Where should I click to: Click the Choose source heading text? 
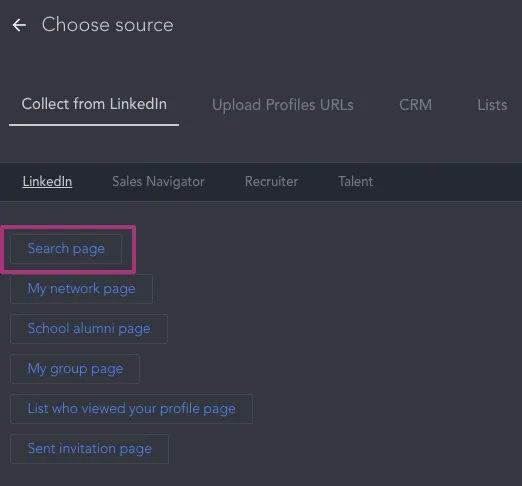click(108, 25)
